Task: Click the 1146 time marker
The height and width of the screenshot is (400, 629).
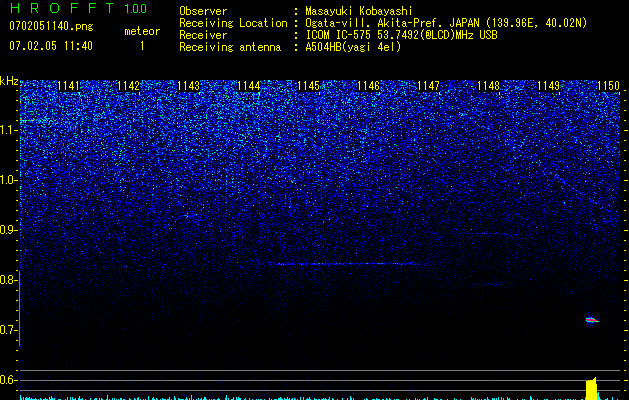Action: tap(368, 86)
